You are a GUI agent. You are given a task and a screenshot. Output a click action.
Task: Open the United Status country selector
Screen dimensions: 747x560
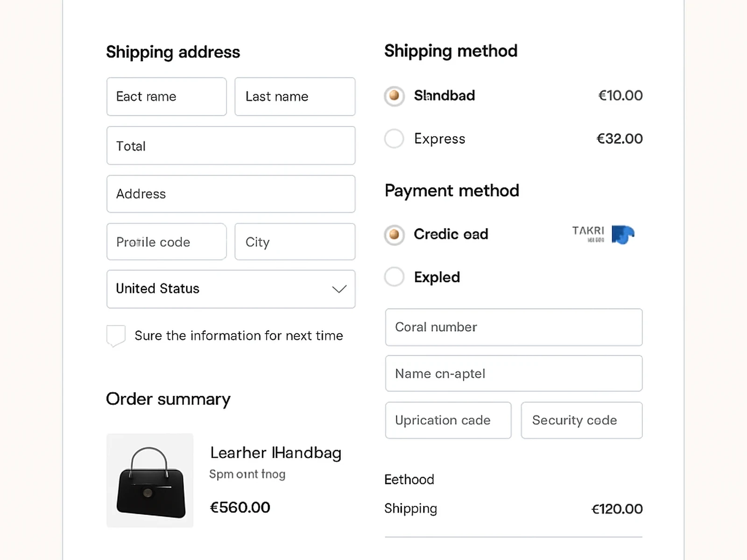point(231,289)
